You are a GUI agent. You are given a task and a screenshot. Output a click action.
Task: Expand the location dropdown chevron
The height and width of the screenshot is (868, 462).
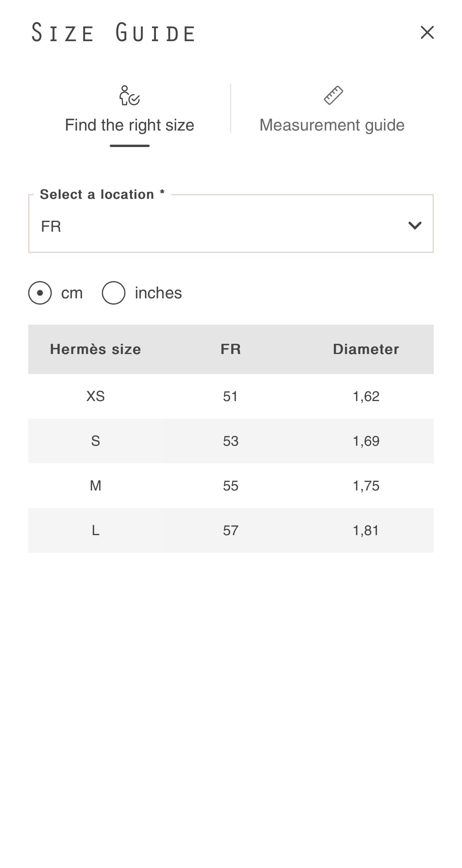coord(415,225)
